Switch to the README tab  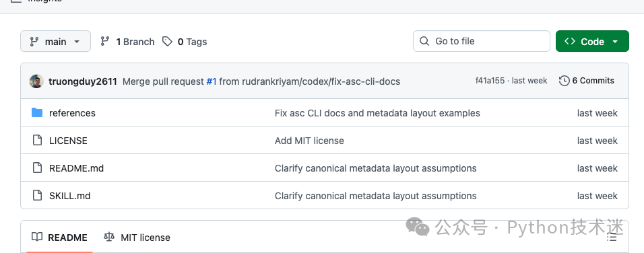click(59, 238)
